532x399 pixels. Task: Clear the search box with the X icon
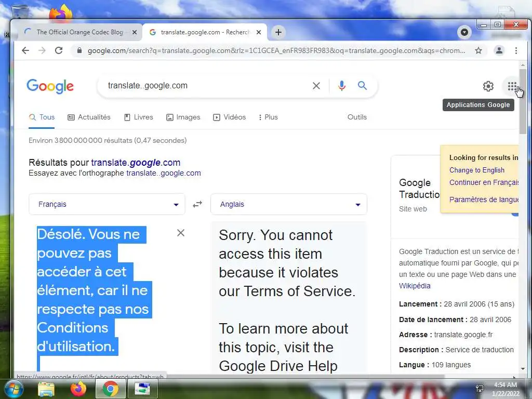(316, 86)
